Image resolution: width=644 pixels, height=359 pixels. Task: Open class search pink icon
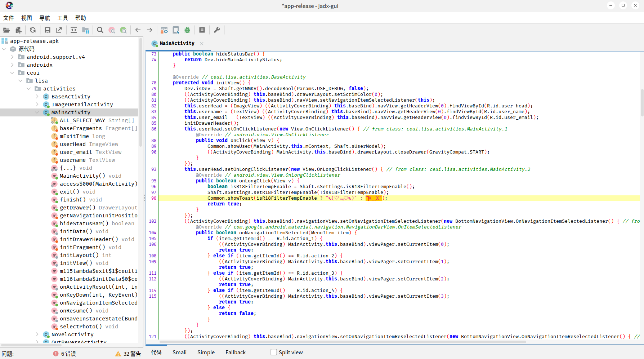click(112, 30)
